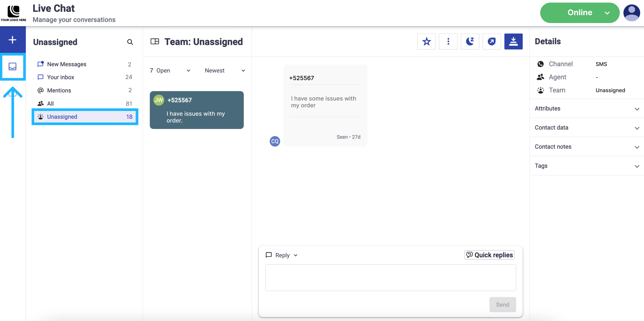Select the Mentions folder
Image resolution: width=644 pixels, height=321 pixels.
[x=59, y=90]
